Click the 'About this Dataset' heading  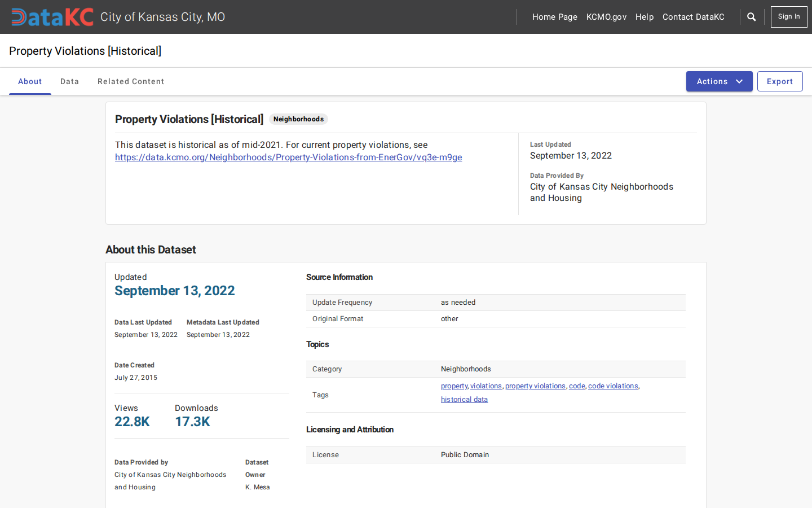coord(151,249)
